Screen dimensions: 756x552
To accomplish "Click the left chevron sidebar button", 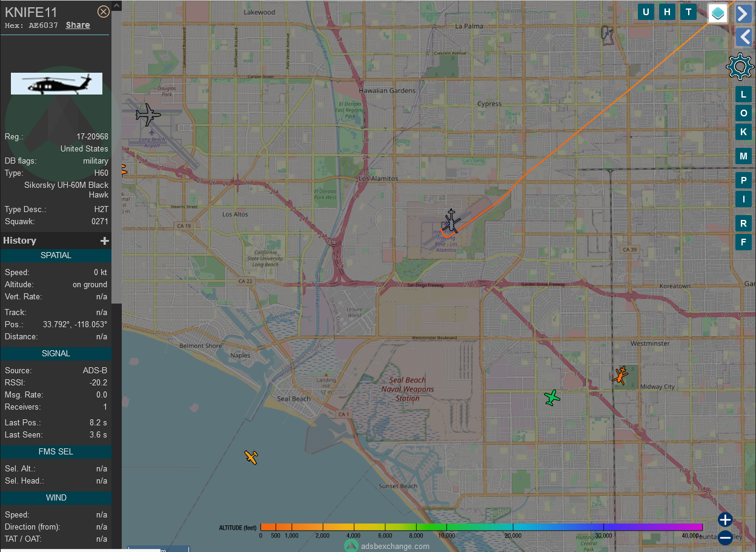I will pyautogui.click(x=744, y=38).
